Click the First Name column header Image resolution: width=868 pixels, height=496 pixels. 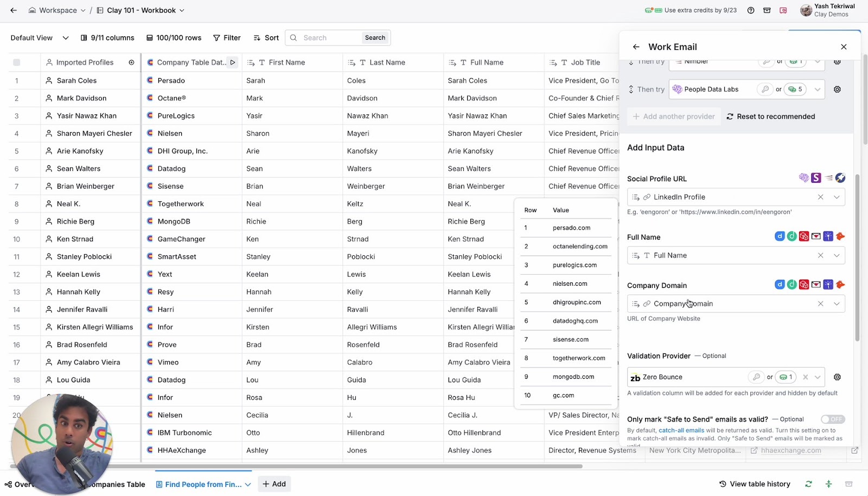292,62
